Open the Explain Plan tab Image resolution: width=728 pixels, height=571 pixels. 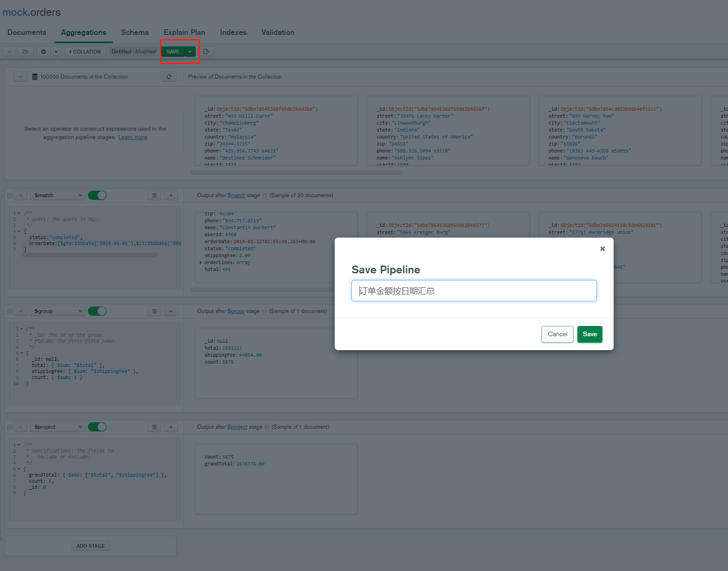(x=184, y=33)
